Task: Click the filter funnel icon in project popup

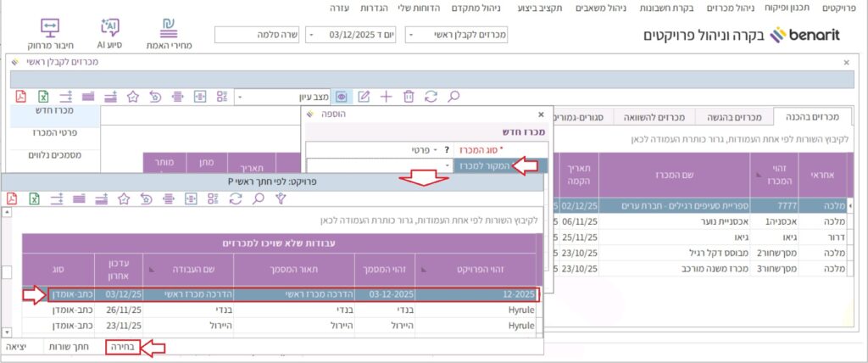Action: pos(281,198)
